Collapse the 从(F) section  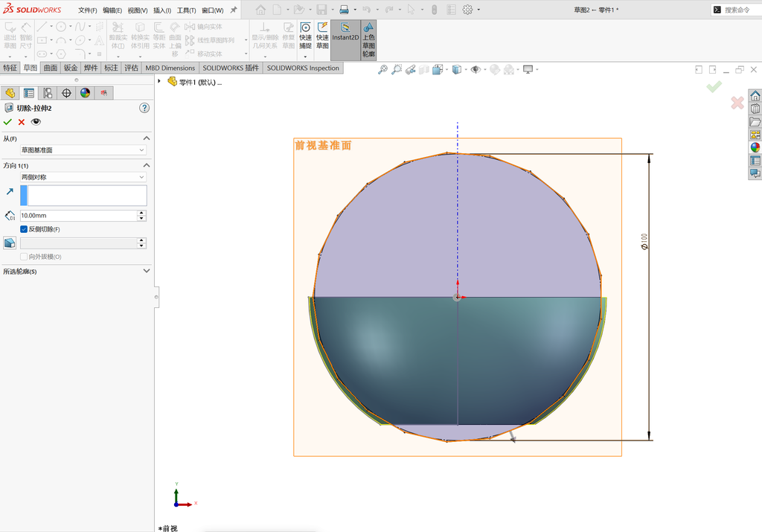coord(147,138)
